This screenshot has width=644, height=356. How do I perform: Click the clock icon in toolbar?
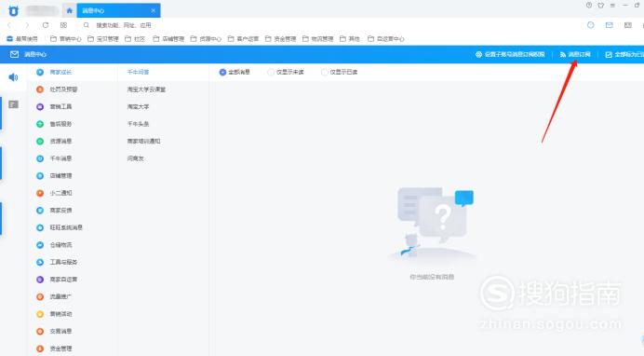point(591,25)
